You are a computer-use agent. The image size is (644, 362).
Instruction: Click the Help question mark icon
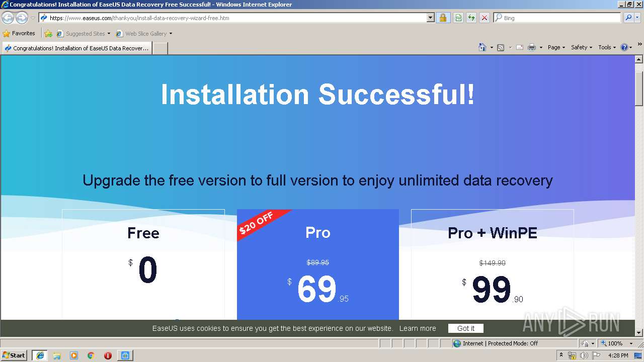click(x=624, y=47)
